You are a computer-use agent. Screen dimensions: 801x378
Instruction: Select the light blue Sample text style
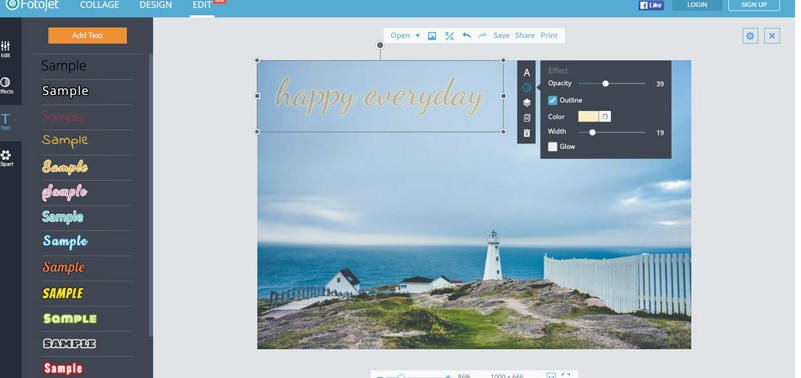click(x=65, y=241)
